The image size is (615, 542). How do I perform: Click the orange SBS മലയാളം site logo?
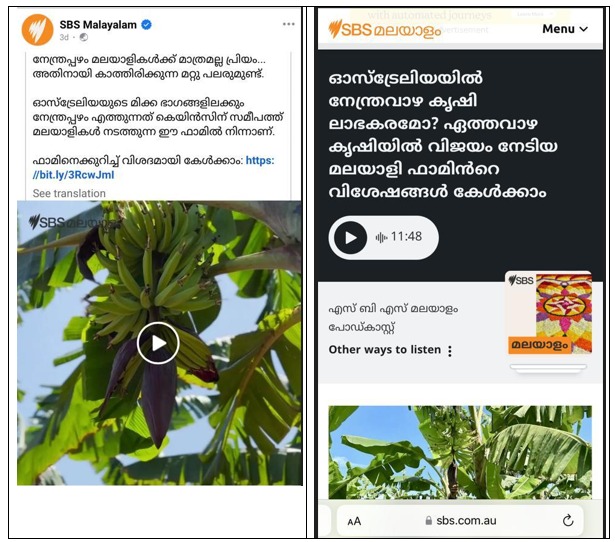384,29
